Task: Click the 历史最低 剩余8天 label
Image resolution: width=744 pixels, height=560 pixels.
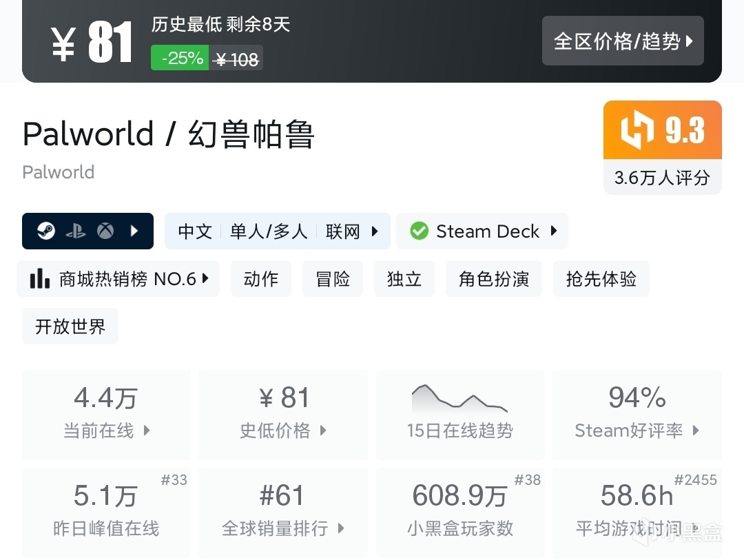Action: [x=220, y=24]
